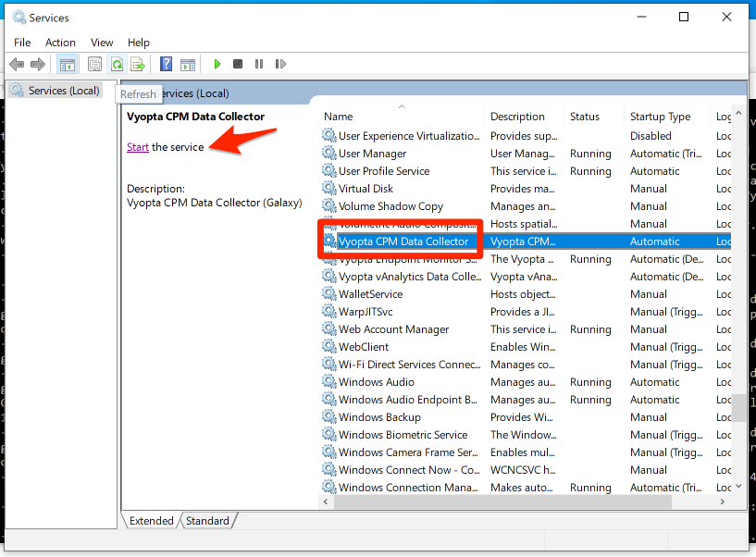Click the green Start Service play icon

coord(217,64)
